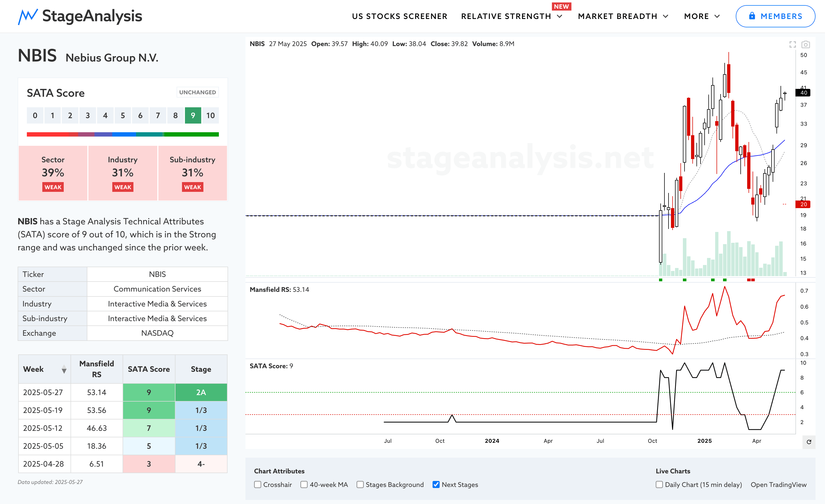Click the SATA Score column header
The image size is (825, 504).
(x=149, y=369)
